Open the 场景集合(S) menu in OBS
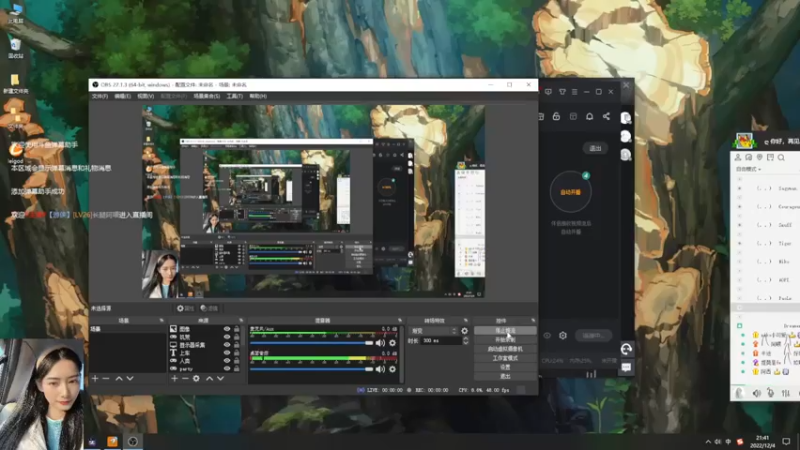This screenshot has height=450, width=800. click(207, 96)
